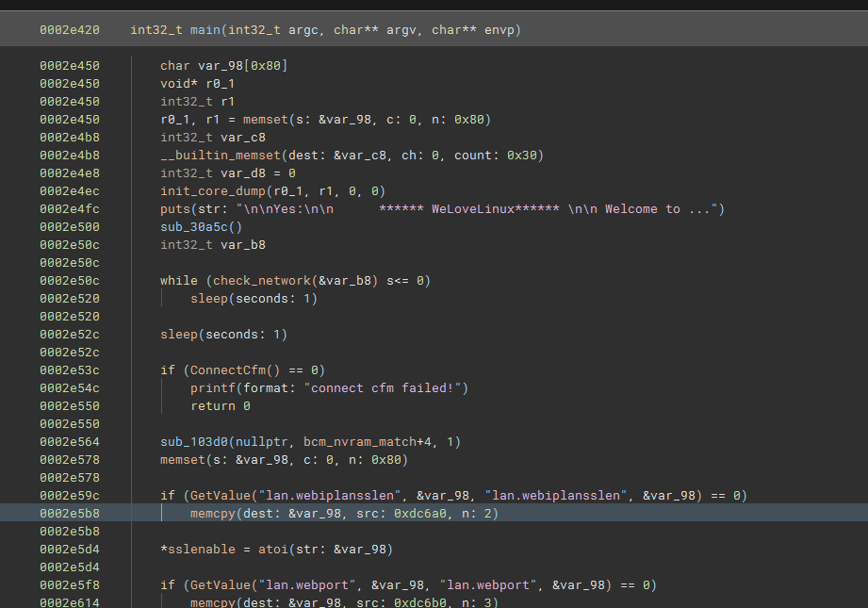The image size is (868, 608).
Task: Select the "connect cfm failed!" string
Action: click(383, 388)
